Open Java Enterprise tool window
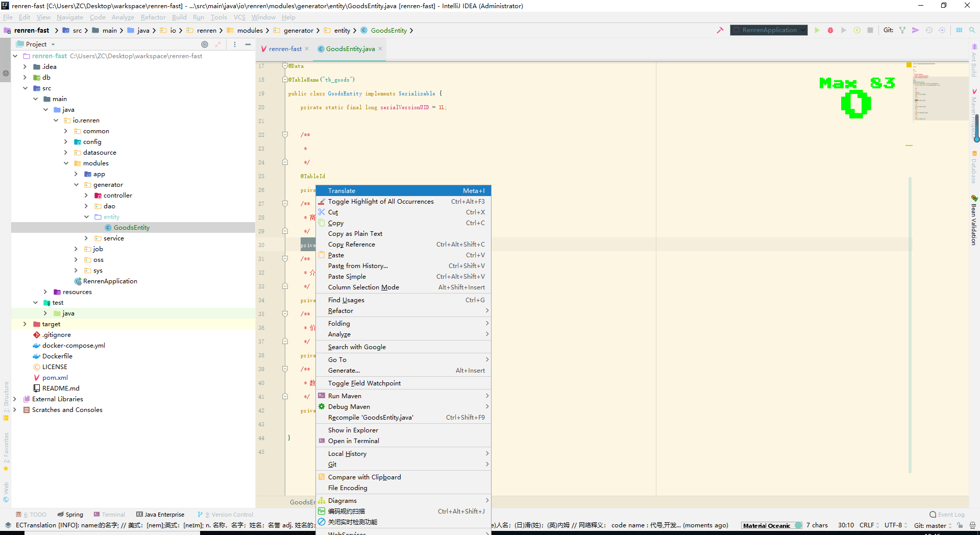This screenshot has width=980, height=535. click(160, 515)
